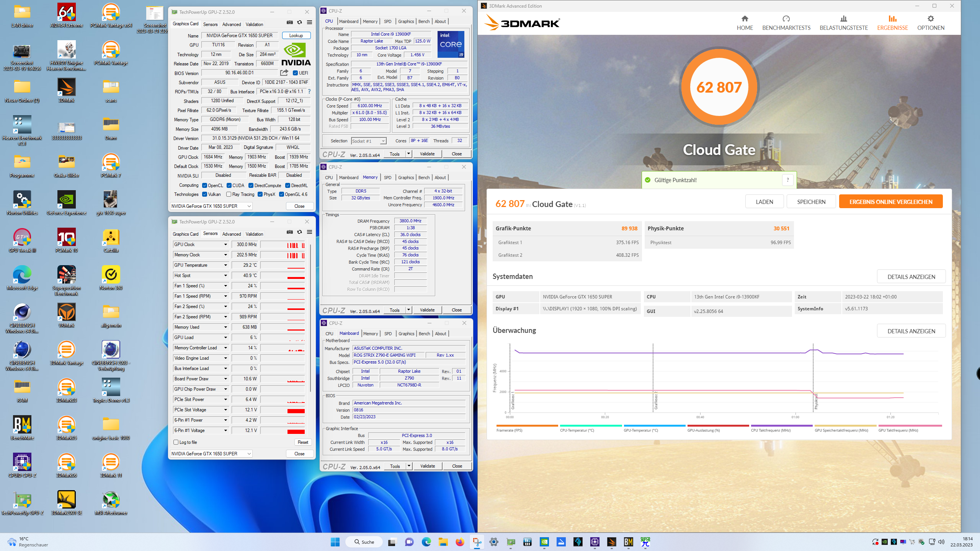
Task: Toggle Ray Tracing checkbox in GPU-Z
Action: click(x=229, y=194)
